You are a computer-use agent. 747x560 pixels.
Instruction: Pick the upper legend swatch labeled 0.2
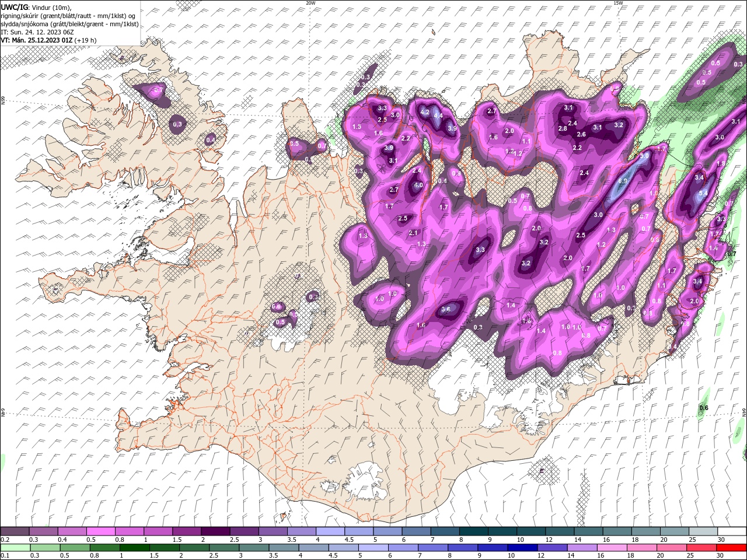15,531
